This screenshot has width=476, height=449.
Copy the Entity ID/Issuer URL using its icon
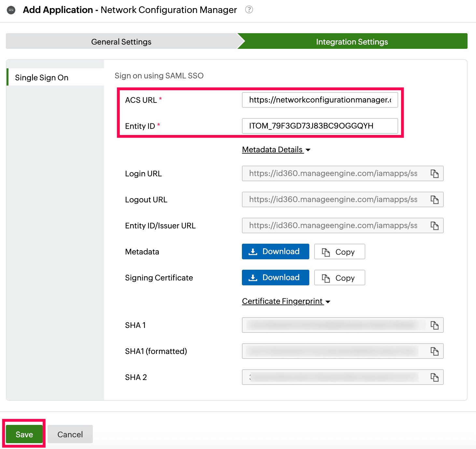tap(435, 226)
